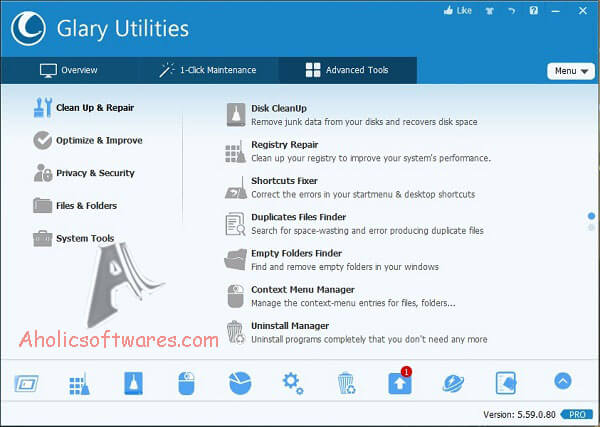Click the PRO badge
This screenshot has width=600, height=427.
[577, 414]
